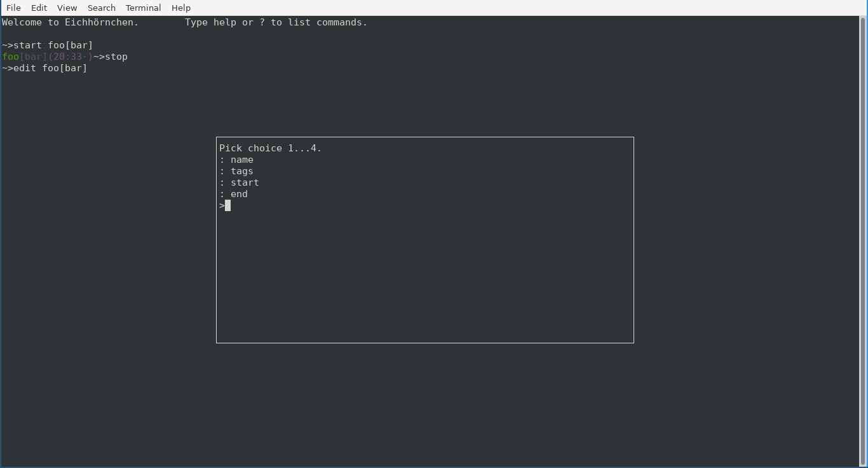The image size is (868, 468).
Task: Open the File menu
Action: tap(13, 8)
